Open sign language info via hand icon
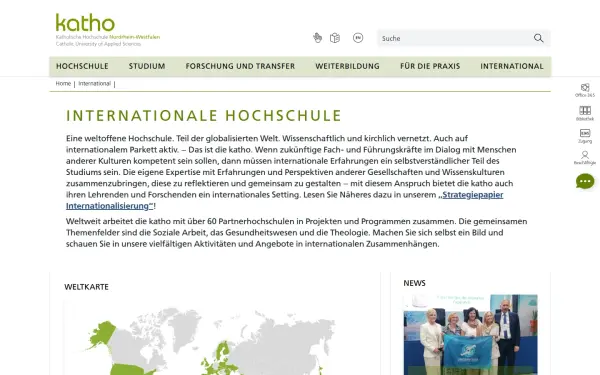Image resolution: width=600 pixels, height=375 pixels. (317, 38)
